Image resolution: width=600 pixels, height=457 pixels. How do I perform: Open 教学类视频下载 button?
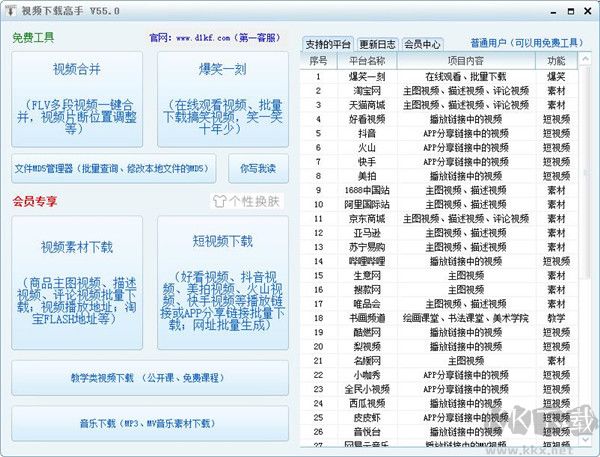150,378
